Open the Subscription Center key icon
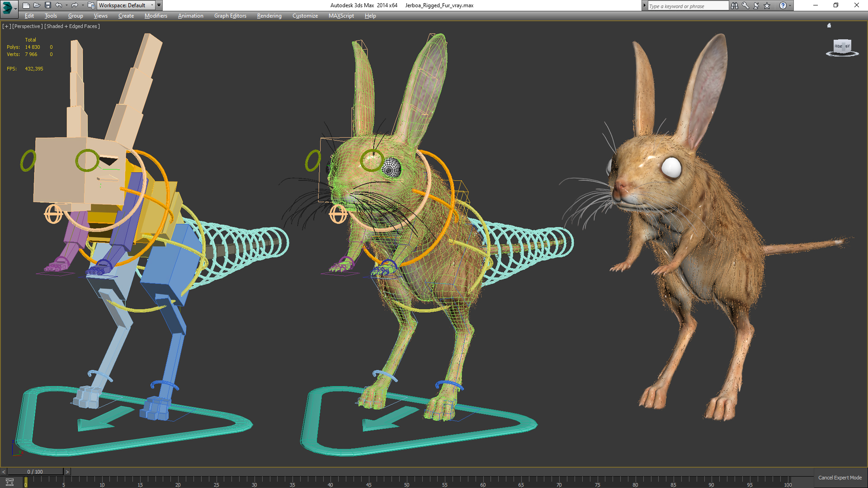 [x=745, y=5]
